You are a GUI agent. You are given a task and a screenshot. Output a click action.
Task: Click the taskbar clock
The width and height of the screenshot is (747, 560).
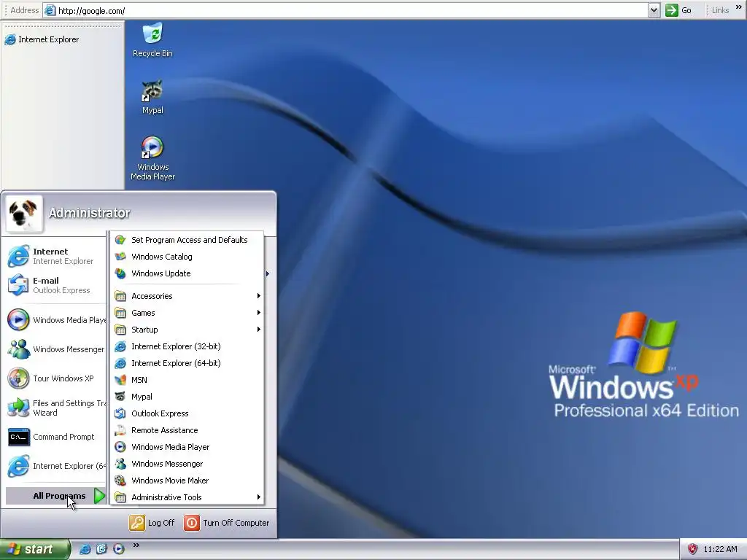[720, 549]
